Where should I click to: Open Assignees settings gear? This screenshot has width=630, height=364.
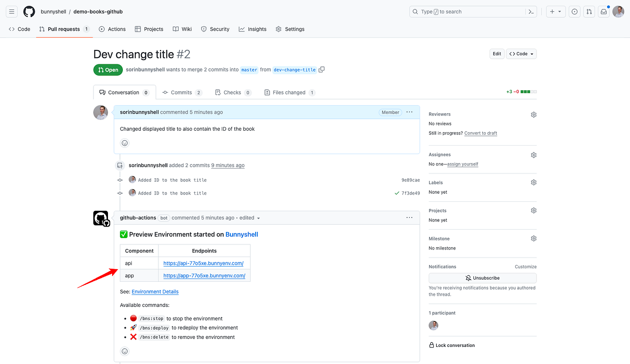click(534, 155)
